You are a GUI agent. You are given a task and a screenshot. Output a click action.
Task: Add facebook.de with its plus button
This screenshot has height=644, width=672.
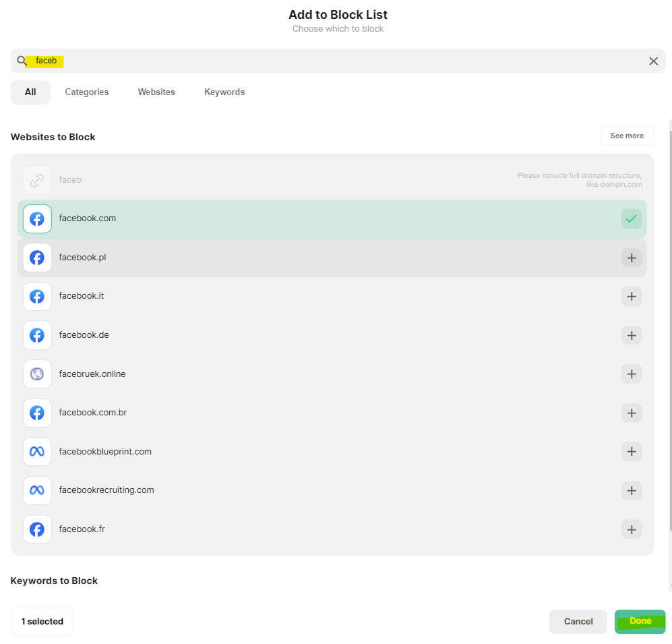[632, 335]
